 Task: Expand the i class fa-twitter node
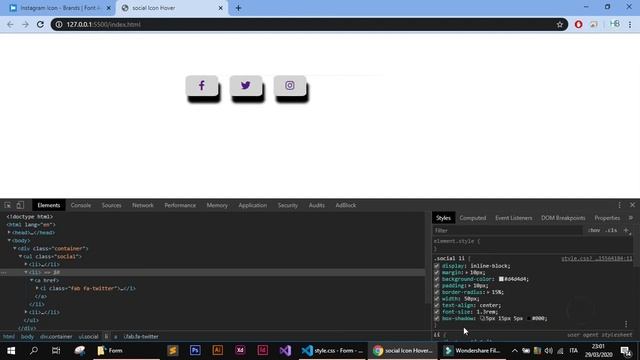tap(38, 288)
